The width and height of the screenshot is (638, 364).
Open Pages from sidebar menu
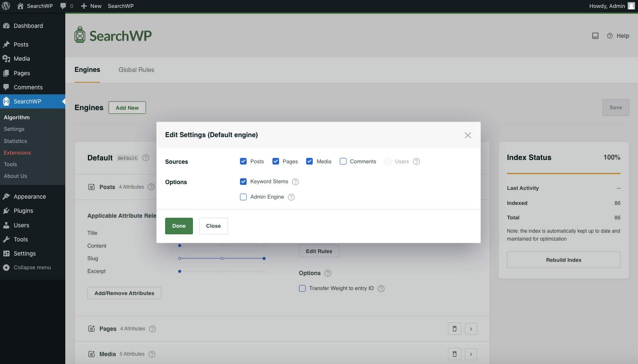pyautogui.click(x=32, y=73)
